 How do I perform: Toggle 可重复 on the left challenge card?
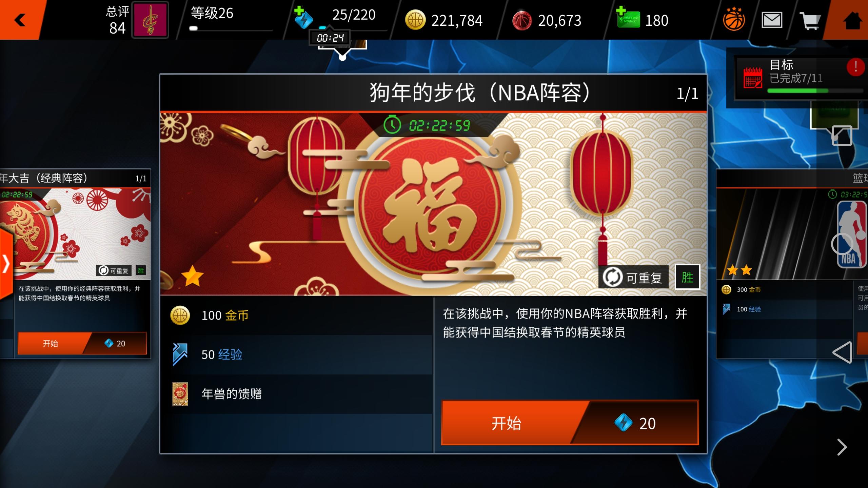(114, 270)
